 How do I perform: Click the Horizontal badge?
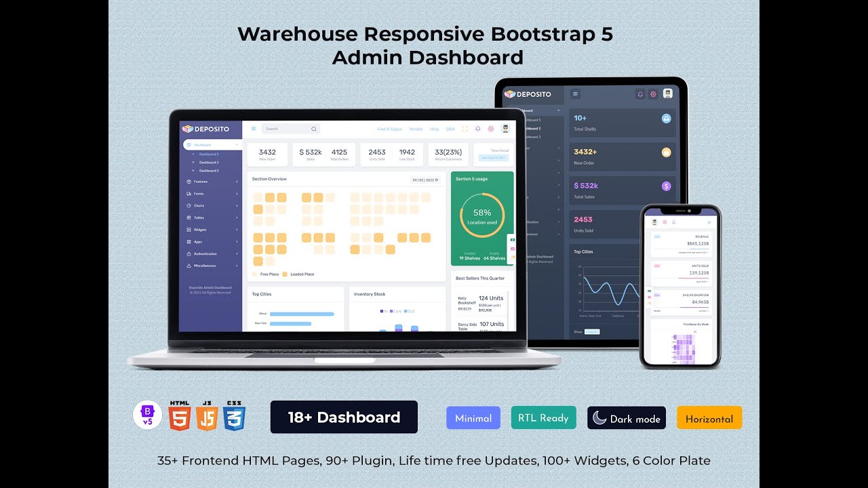pyautogui.click(x=709, y=418)
